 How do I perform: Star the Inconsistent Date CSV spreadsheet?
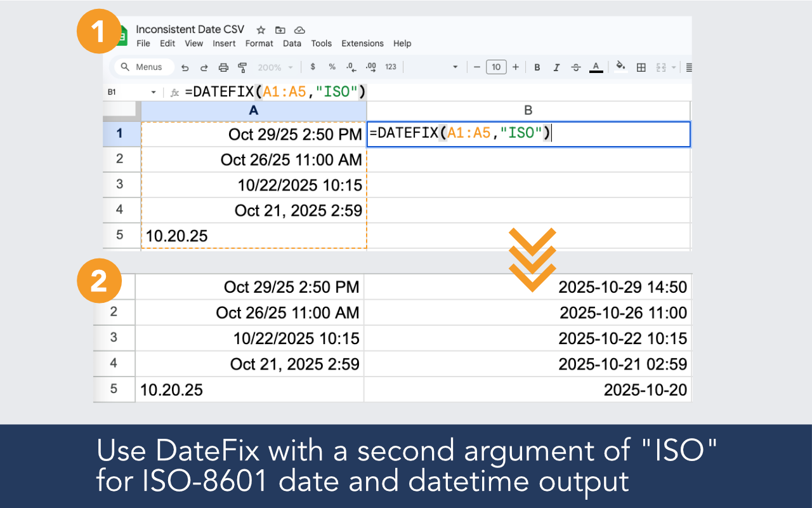[x=260, y=29]
